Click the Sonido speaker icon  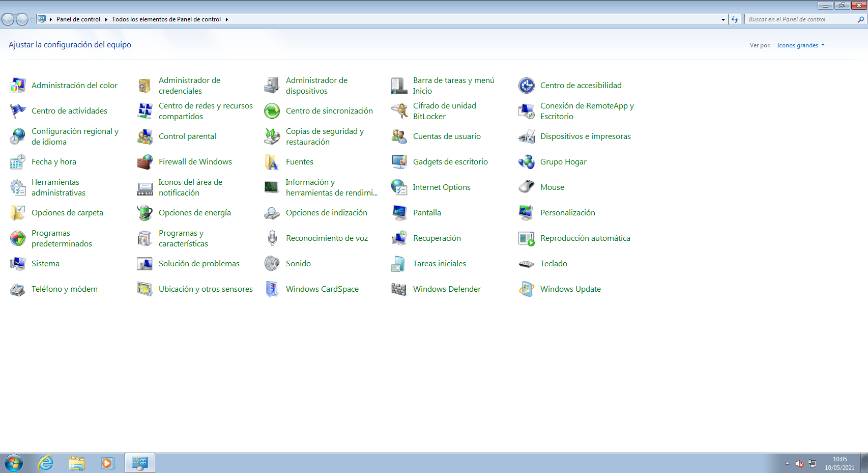[x=272, y=264]
